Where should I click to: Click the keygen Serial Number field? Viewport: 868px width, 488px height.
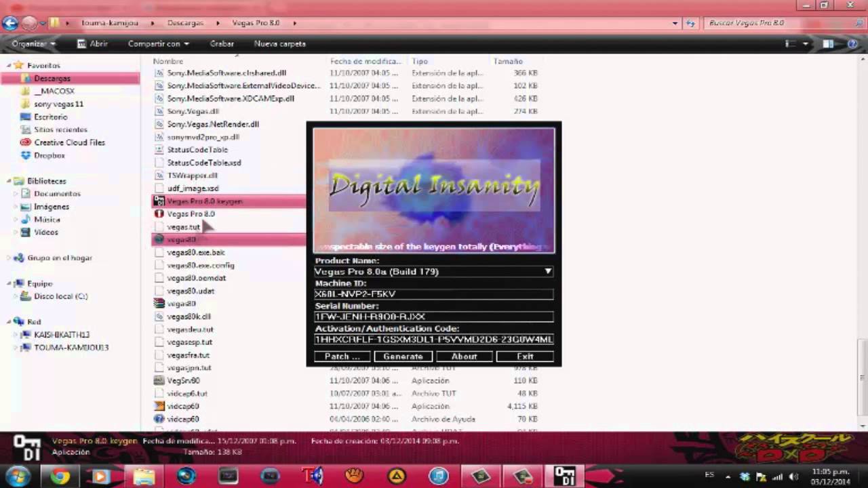coord(433,317)
